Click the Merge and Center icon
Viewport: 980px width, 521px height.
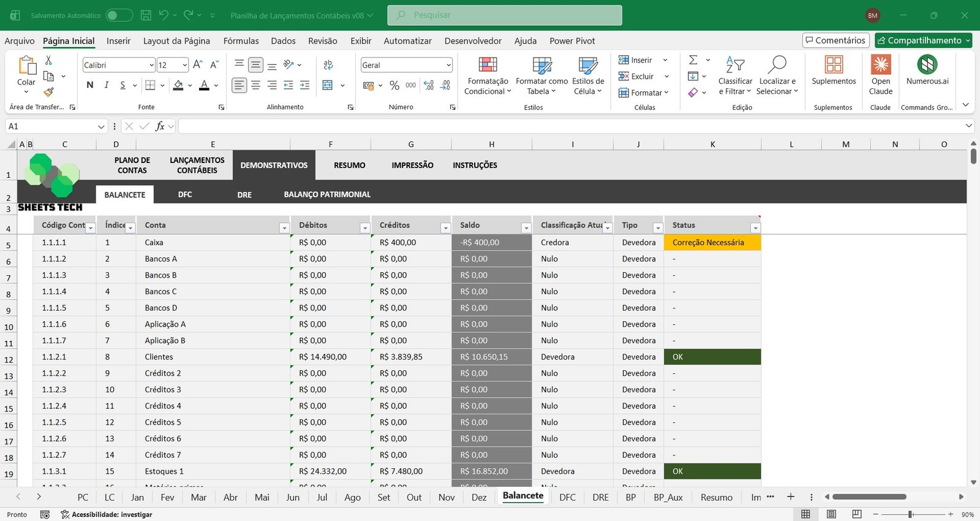(x=328, y=85)
